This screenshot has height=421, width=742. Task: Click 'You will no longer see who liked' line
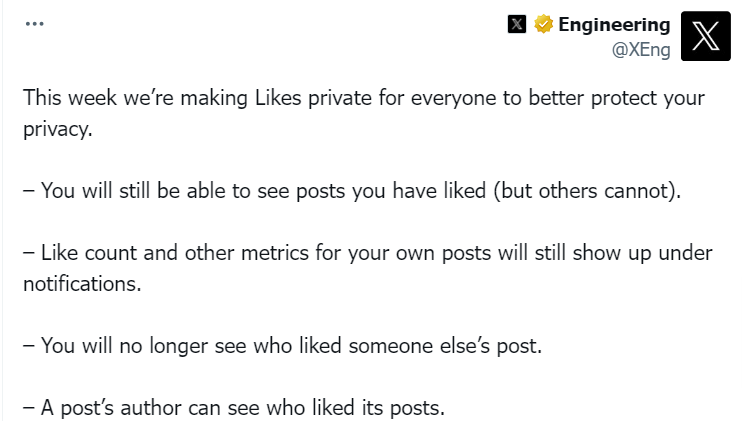[x=283, y=346]
